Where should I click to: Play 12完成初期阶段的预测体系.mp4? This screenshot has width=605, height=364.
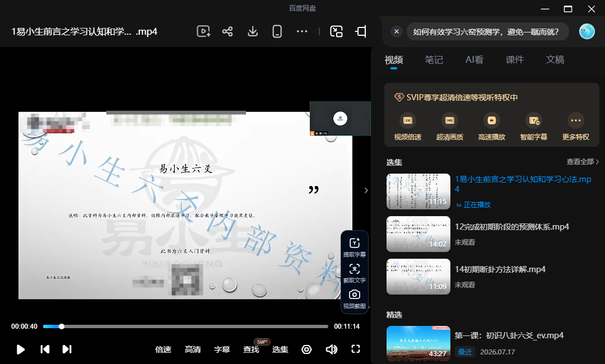click(x=512, y=227)
